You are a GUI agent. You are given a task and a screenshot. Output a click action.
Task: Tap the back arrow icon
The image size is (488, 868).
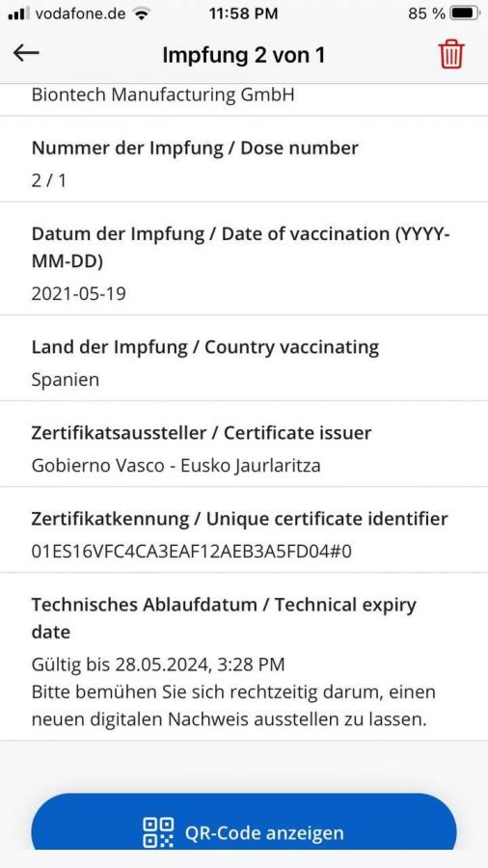26,54
